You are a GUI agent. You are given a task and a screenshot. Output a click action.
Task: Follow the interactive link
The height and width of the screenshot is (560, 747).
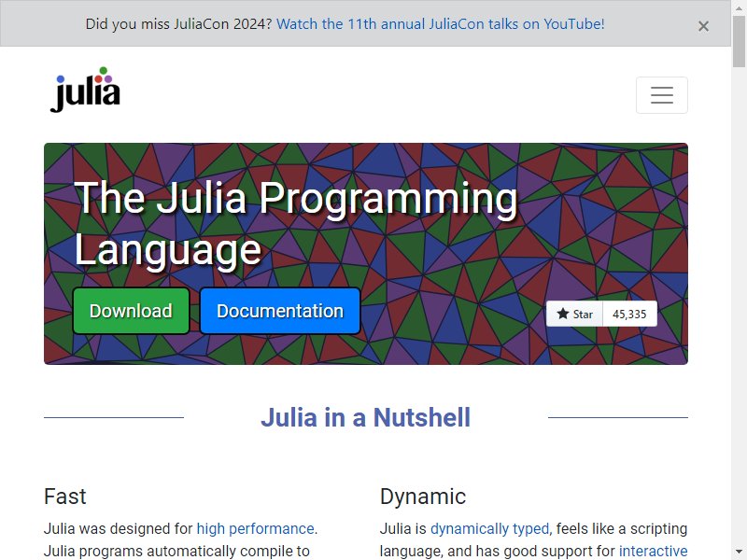point(653,551)
